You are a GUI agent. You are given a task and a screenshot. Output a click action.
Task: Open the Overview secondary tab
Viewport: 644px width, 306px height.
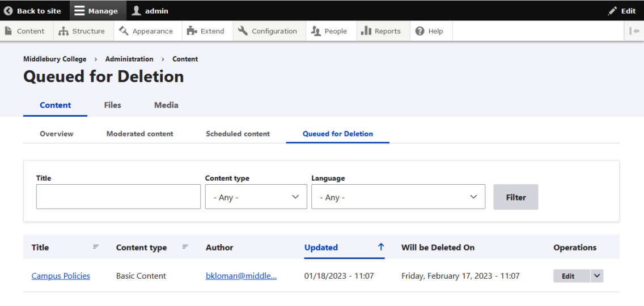click(x=57, y=134)
